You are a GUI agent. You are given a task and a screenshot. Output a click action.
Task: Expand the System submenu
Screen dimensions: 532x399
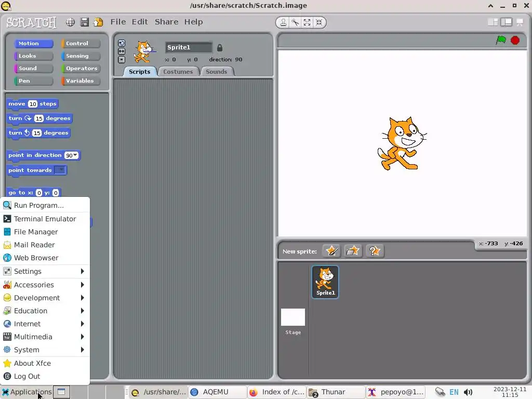[x=45, y=350]
